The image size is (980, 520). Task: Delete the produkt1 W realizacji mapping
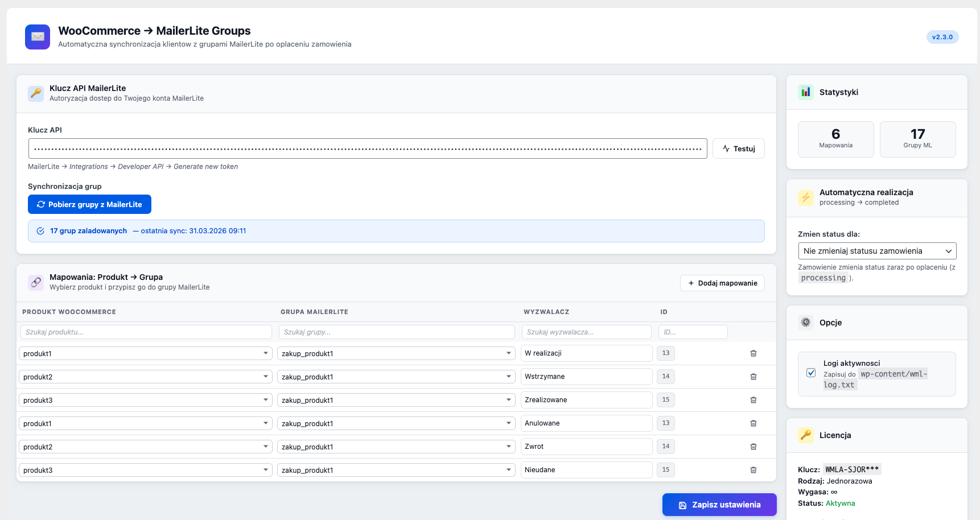[753, 353]
